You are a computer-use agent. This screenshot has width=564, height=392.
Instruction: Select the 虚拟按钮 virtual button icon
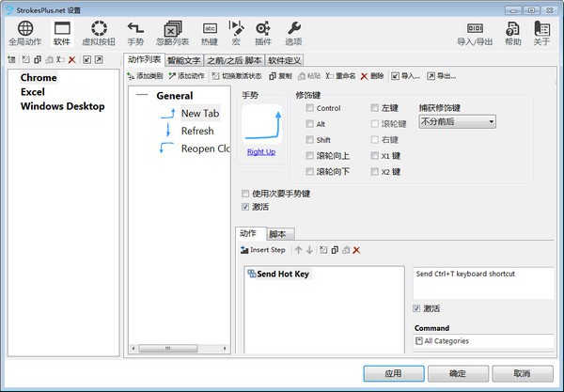click(98, 34)
